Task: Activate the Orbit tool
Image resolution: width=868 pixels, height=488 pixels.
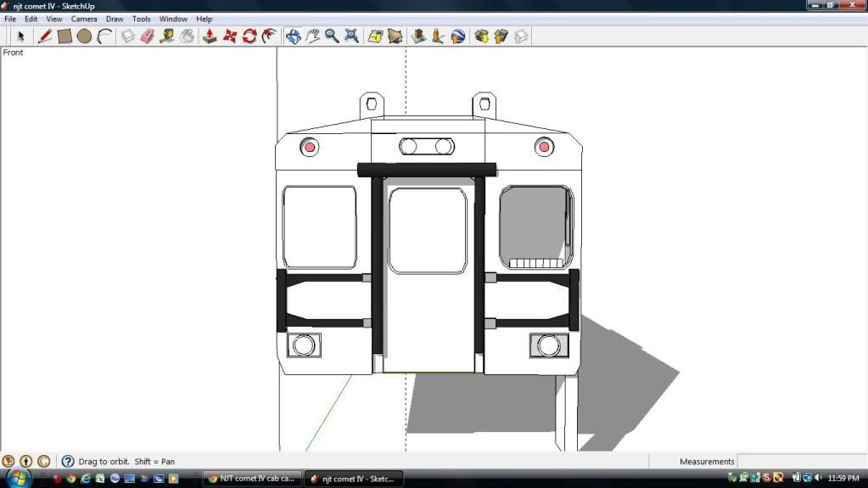Action: pos(293,36)
